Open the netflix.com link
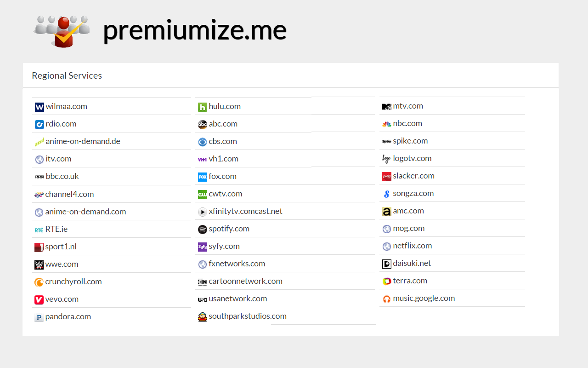This screenshot has width=588, height=368. click(413, 246)
